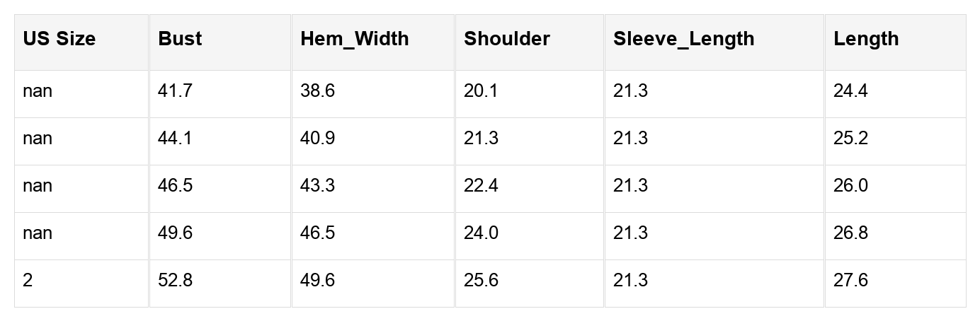Select the Hem_Width cell showing 43.3

pos(317,186)
